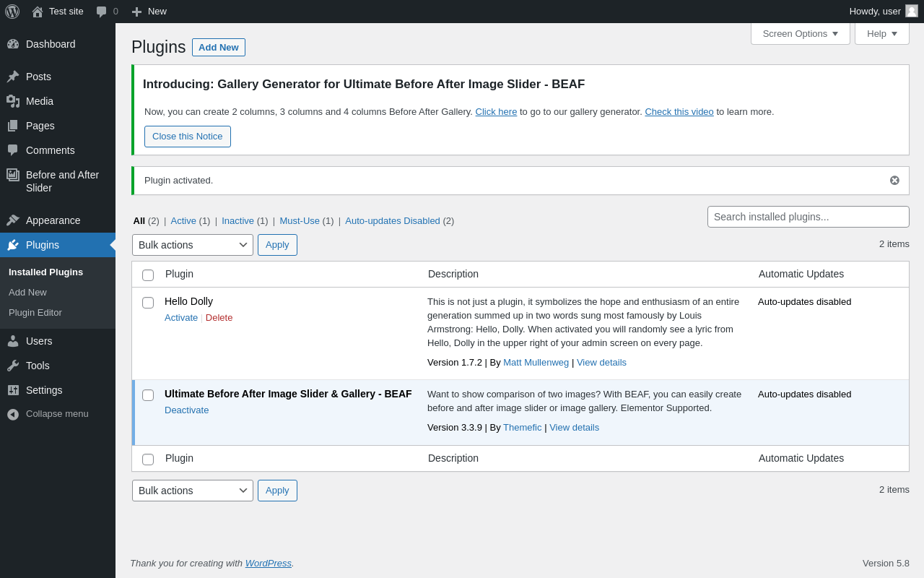Screen dimensions: 924x578
Task: View details for Hello Dolly
Action: (x=601, y=363)
